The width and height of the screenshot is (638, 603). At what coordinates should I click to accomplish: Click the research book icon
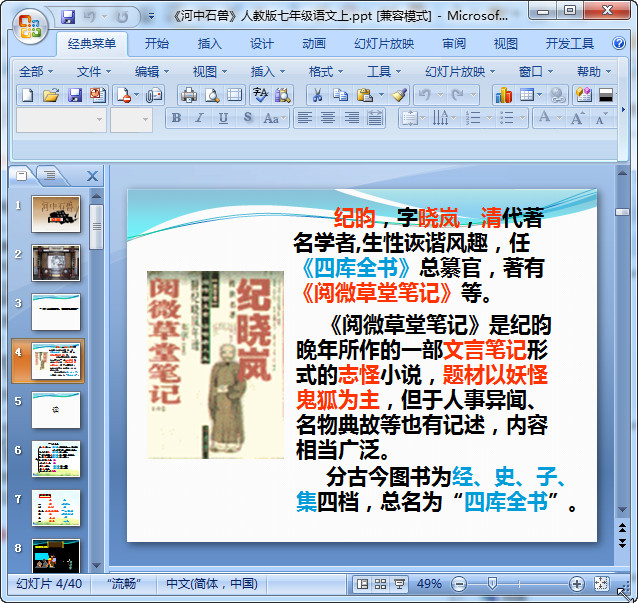282,95
